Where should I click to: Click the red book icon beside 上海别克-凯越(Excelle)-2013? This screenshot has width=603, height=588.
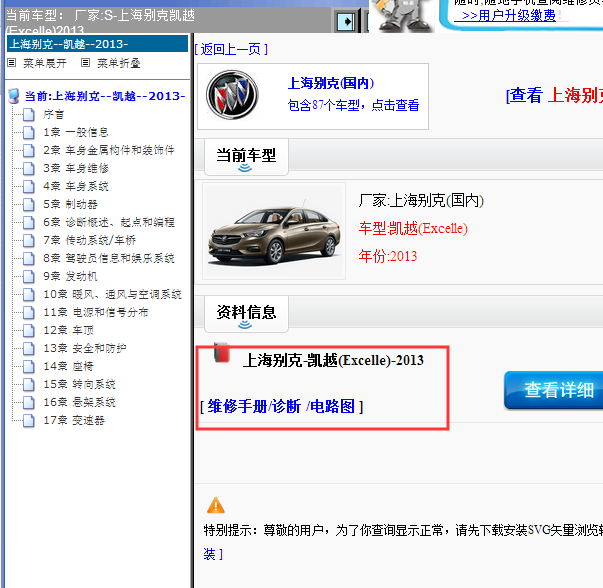tap(222, 353)
